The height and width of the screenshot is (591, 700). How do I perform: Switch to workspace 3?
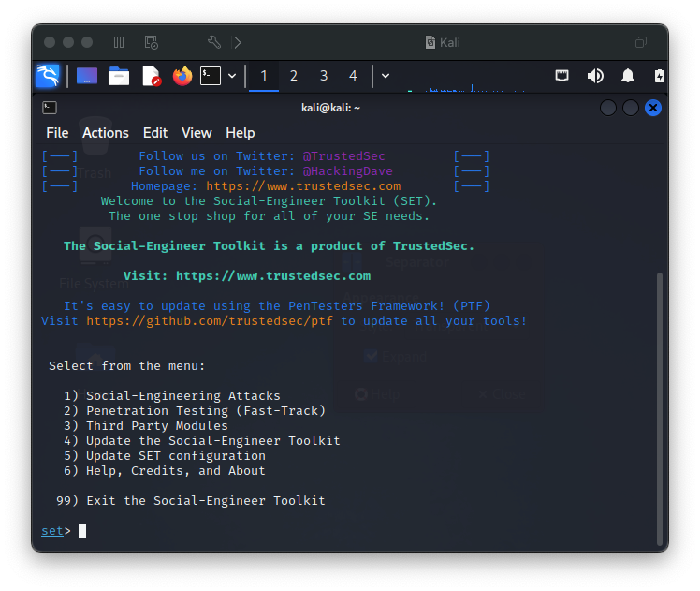coord(324,76)
